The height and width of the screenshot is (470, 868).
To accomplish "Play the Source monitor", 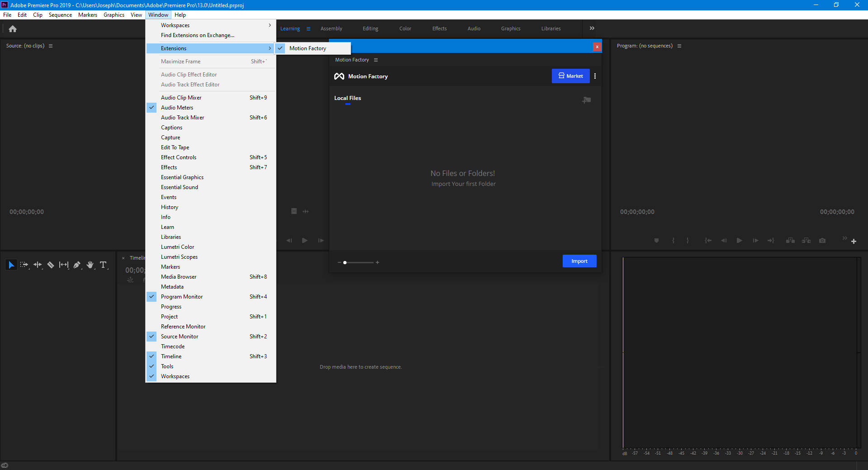I will [x=305, y=241].
